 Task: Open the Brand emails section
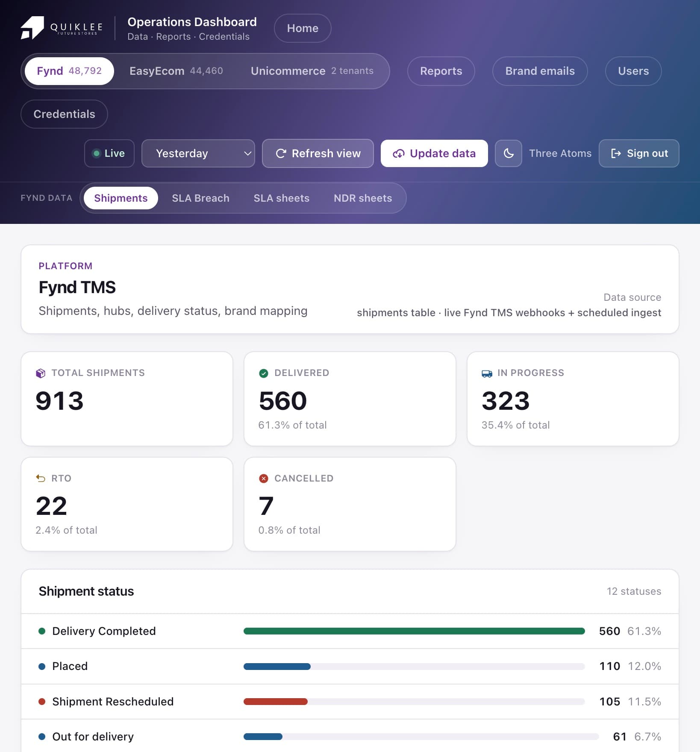pyautogui.click(x=540, y=71)
